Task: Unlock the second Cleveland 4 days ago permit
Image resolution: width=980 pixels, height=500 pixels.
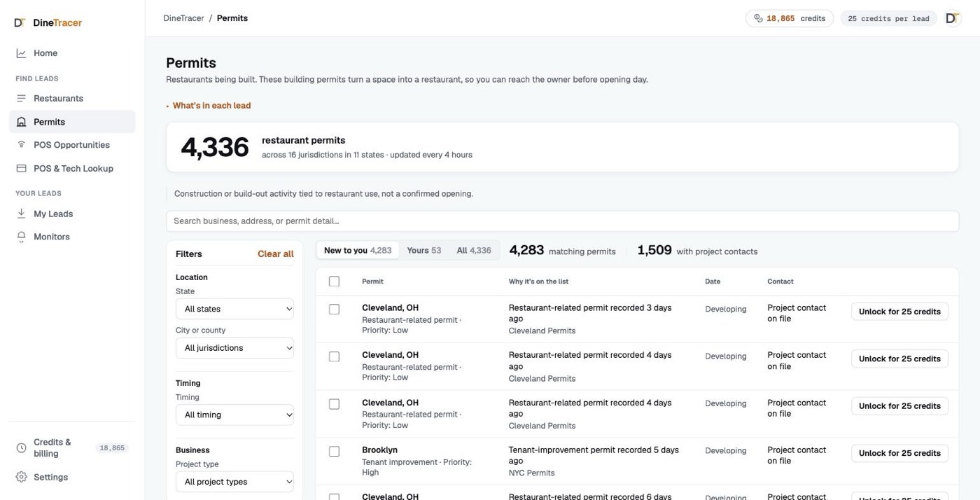Action: point(899,406)
